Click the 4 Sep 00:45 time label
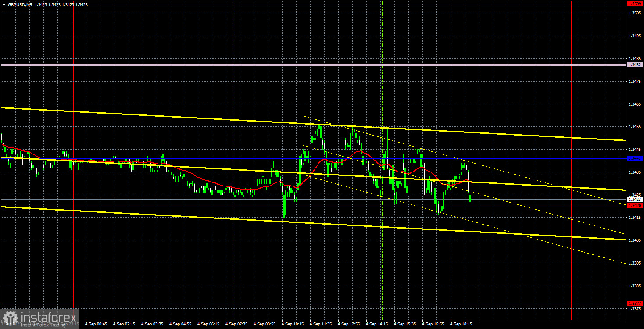 [96, 324]
